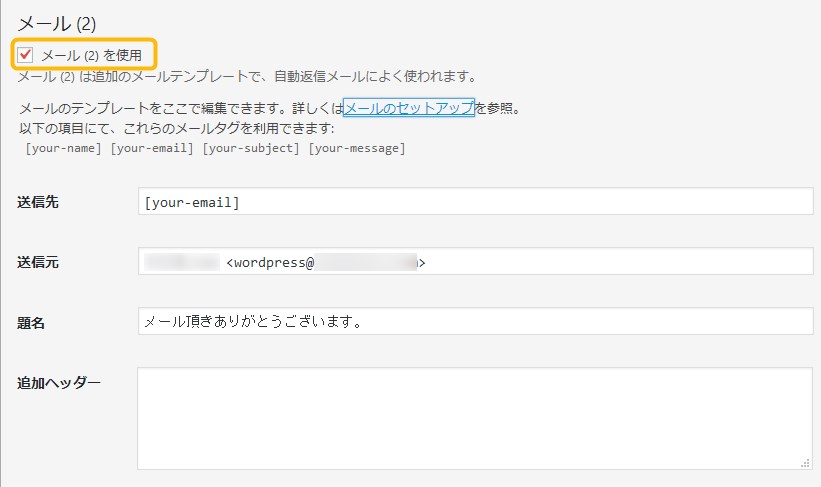
Task: Click the 送信先 field label
Action: [38, 202]
